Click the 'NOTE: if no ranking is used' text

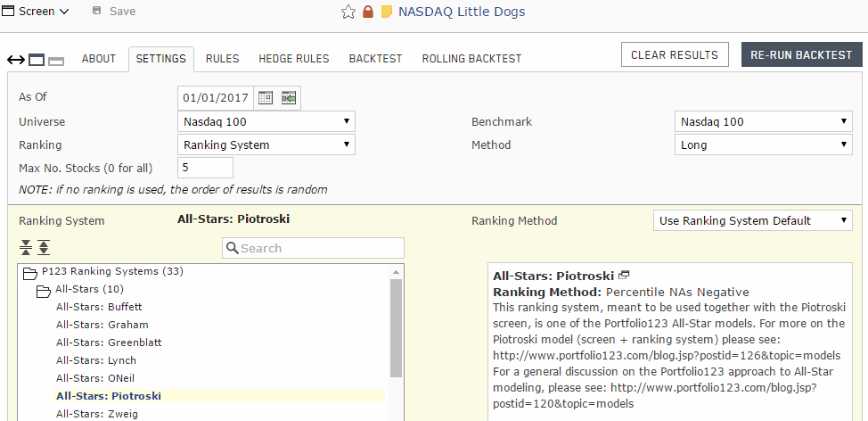click(x=173, y=189)
